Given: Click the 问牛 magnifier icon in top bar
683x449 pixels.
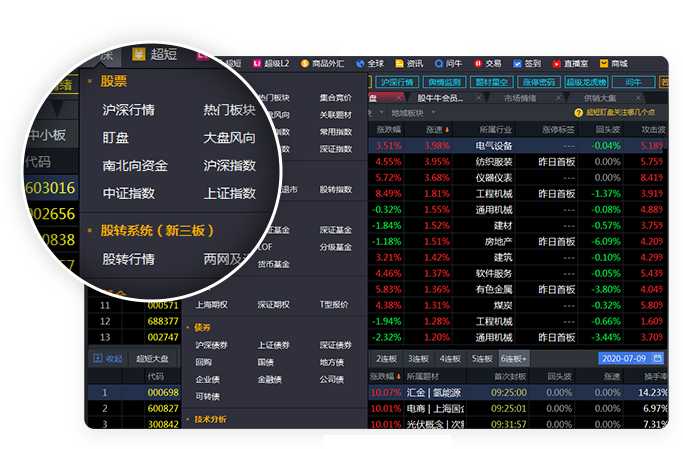Looking at the screenshot, I should click(x=439, y=64).
